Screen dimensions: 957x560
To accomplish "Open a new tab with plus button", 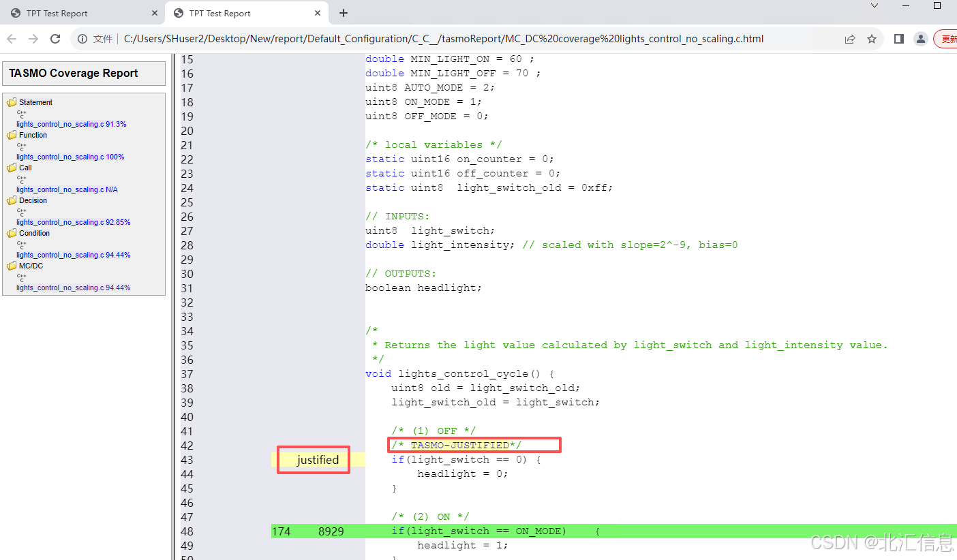I will 344,13.
